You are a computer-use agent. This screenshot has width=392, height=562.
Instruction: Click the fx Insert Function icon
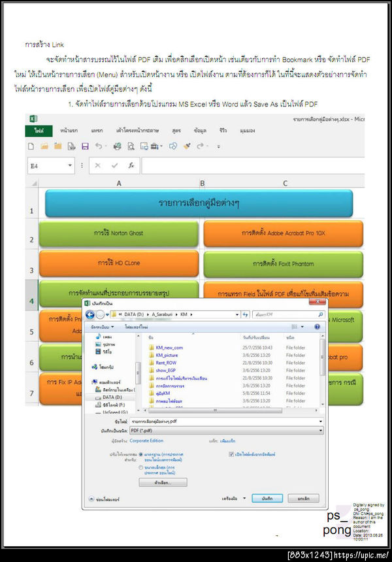131,165
